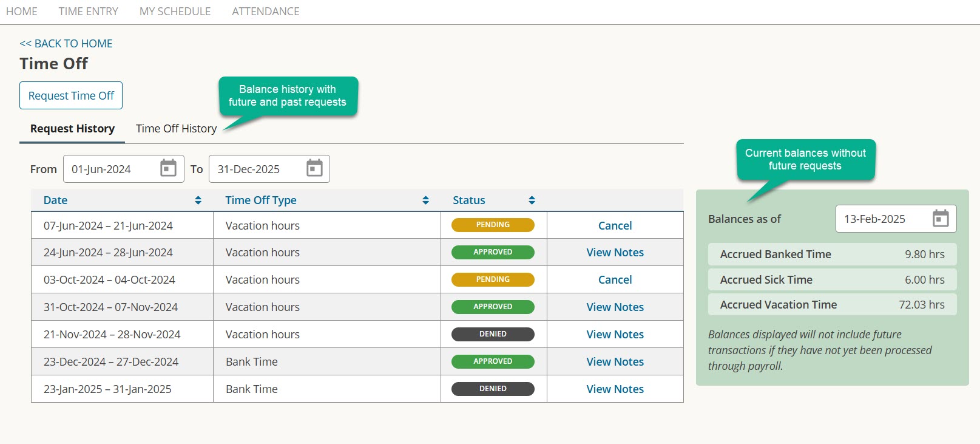View Notes for 23-Jan-2025 Bank Time
Viewport: 980px width, 444px height.
pyautogui.click(x=615, y=389)
